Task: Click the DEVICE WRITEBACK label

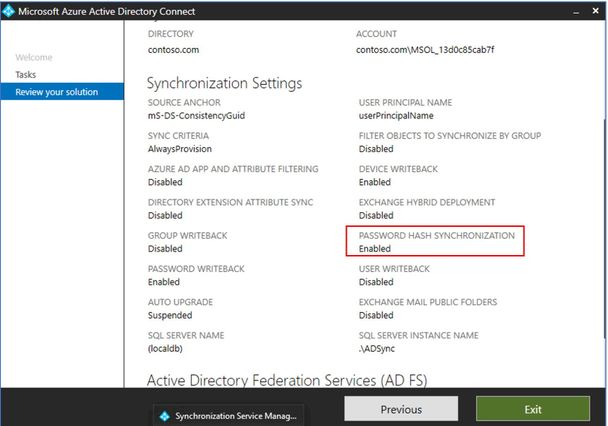Action: [x=398, y=169]
